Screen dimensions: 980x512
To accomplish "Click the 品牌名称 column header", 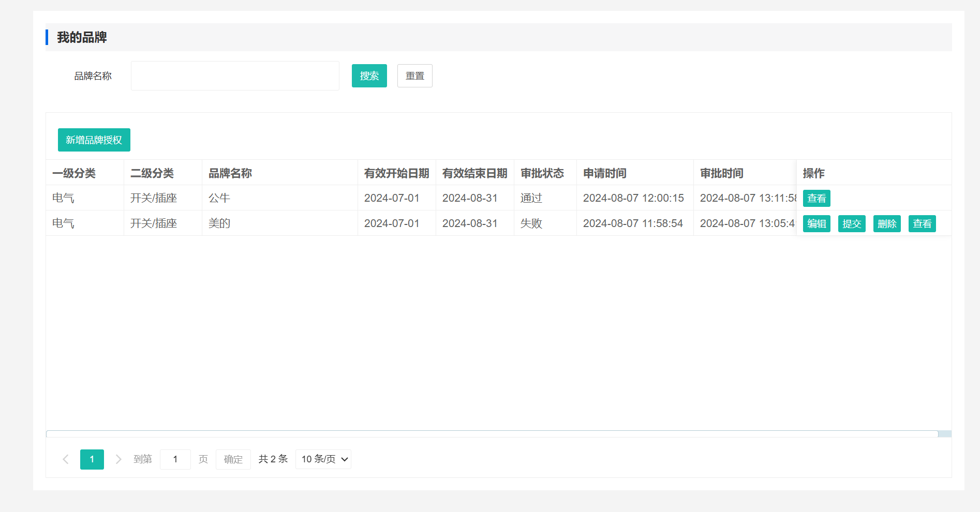I will pos(230,173).
